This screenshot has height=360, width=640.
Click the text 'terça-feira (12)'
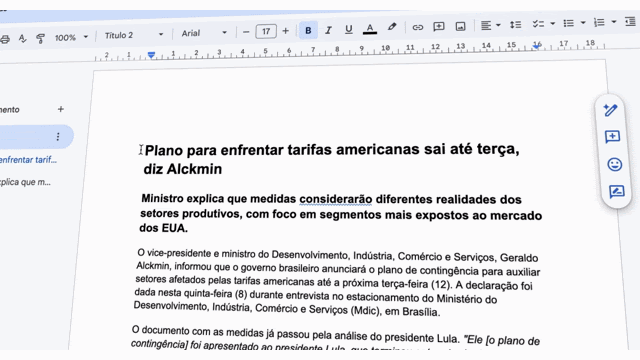point(417,284)
